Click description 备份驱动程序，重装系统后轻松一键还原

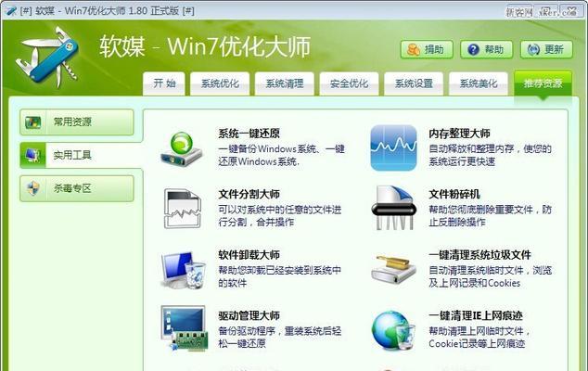point(280,338)
